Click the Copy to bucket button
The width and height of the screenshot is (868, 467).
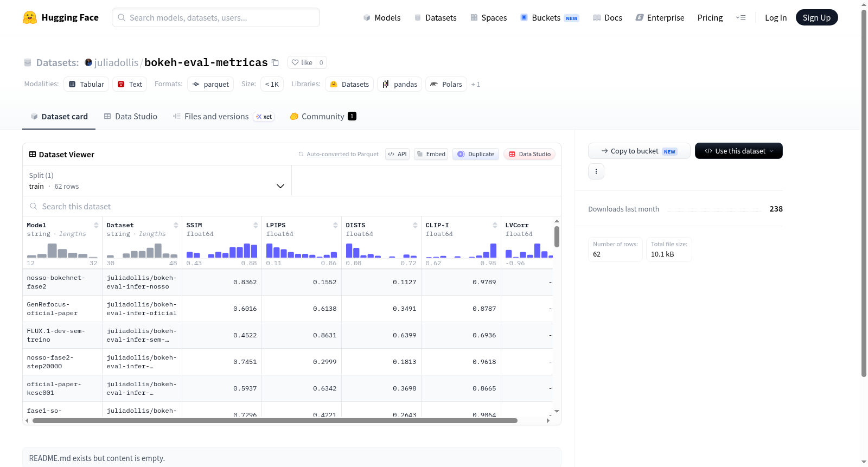click(x=639, y=151)
